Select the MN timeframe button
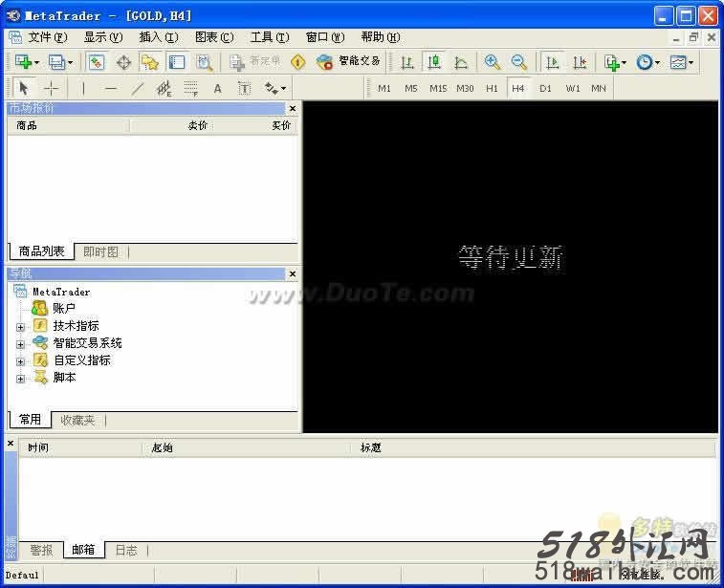Screen dimensions: 724x588 tap(599, 88)
